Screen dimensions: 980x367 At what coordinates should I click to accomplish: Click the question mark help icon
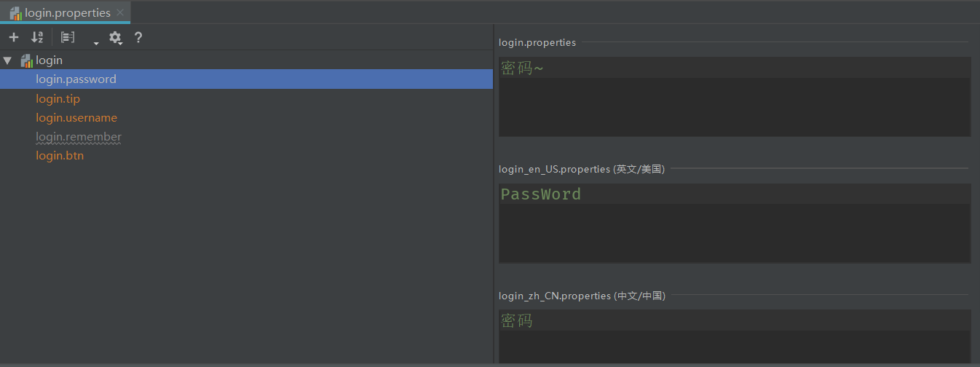point(138,37)
